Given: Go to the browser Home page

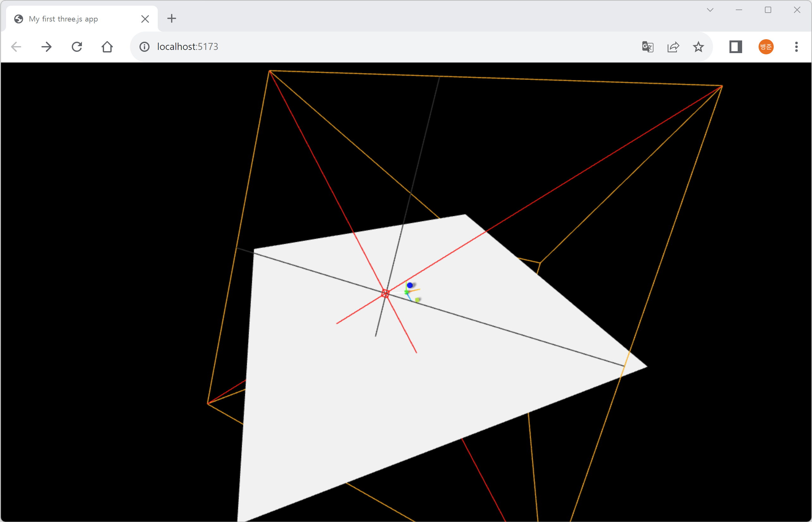Looking at the screenshot, I should tap(107, 47).
